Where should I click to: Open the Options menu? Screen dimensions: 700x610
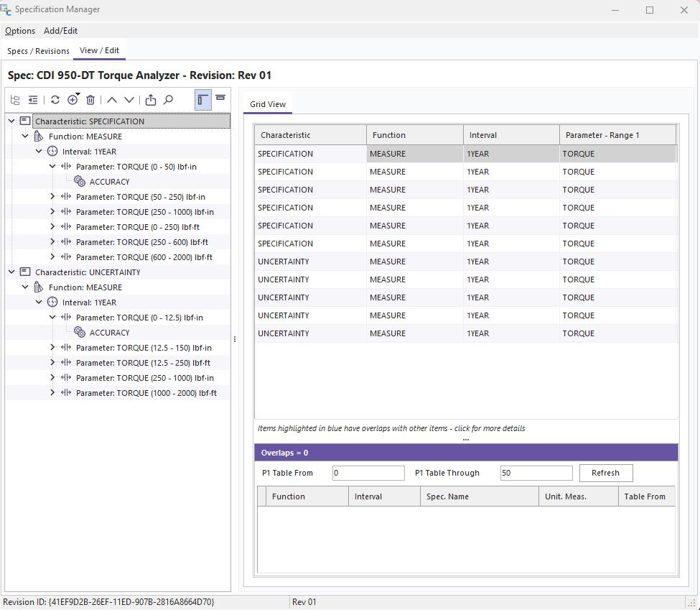coord(20,31)
